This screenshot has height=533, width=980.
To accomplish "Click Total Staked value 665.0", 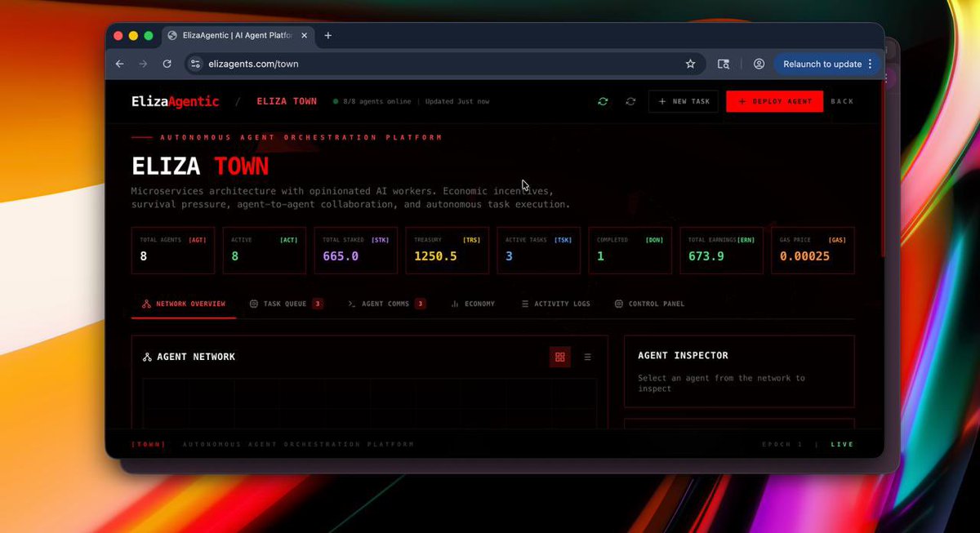I will click(x=341, y=256).
